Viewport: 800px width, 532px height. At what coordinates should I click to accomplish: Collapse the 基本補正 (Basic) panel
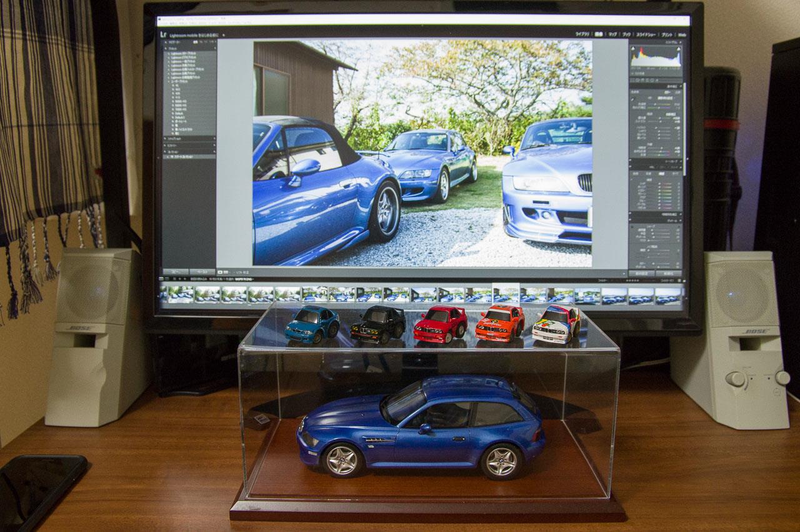[x=679, y=86]
